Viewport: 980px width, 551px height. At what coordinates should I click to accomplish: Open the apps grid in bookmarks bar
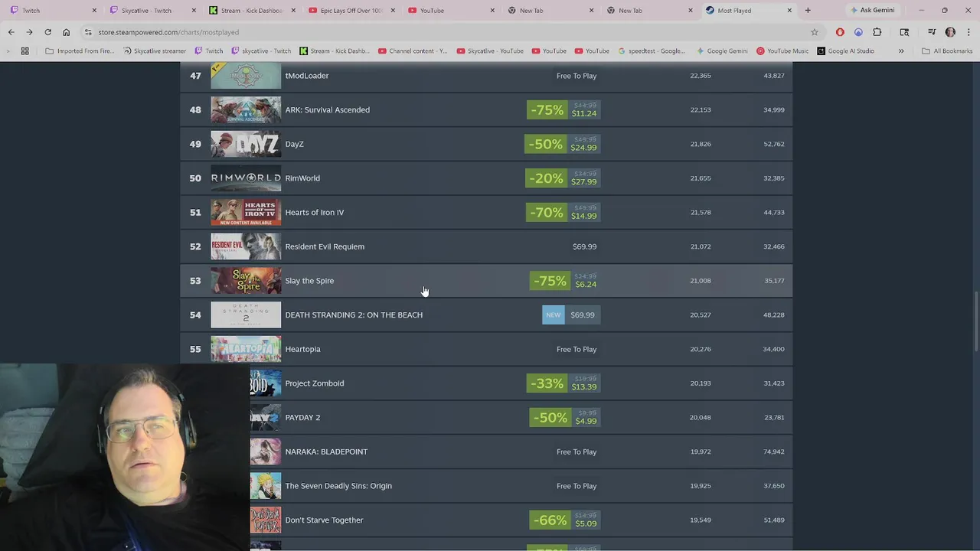pos(24,51)
